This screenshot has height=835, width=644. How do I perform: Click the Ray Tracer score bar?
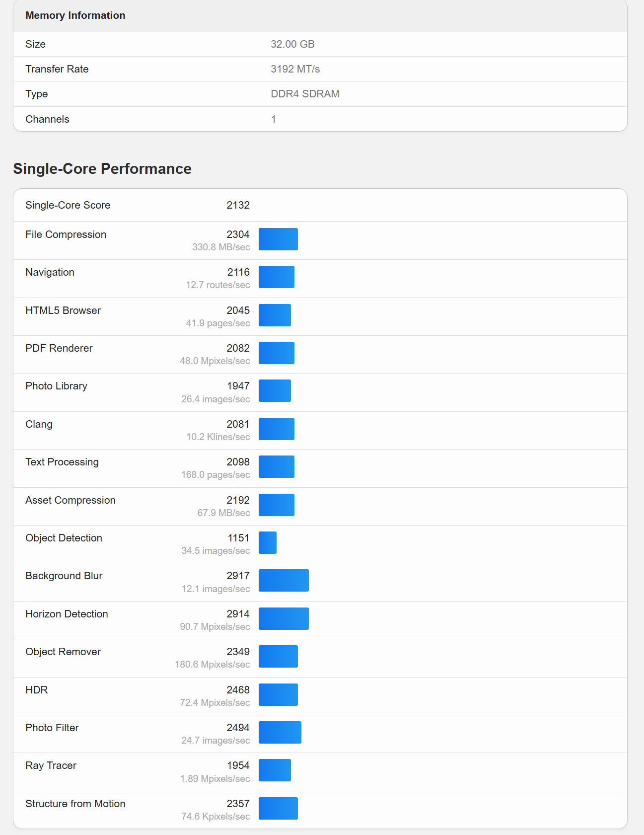[275, 770]
